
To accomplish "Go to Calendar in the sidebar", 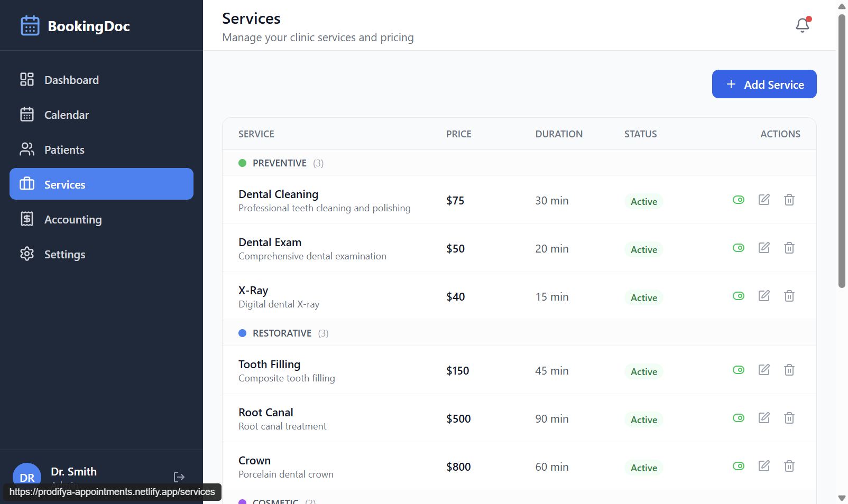I will click(x=102, y=115).
